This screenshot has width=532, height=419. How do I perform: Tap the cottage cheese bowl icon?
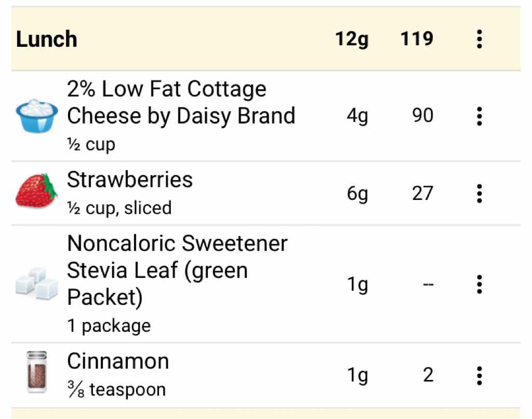click(x=36, y=116)
